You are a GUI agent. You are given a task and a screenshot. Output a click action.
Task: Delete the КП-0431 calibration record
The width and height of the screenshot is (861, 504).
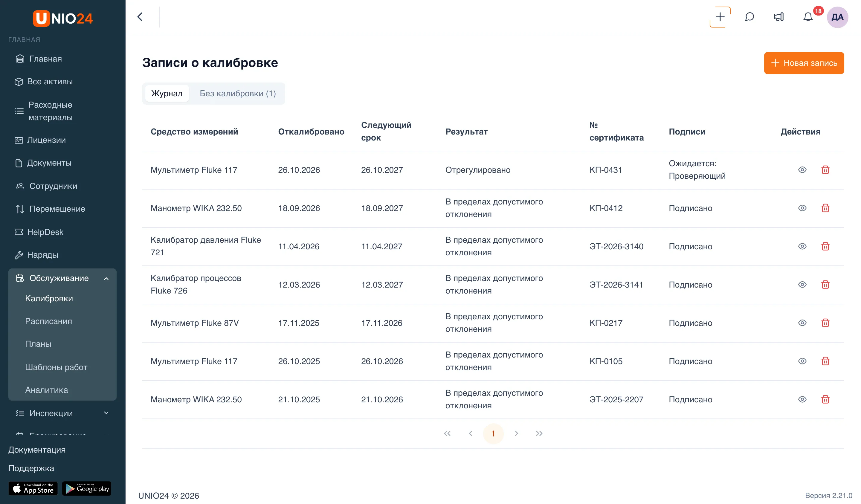[825, 170]
